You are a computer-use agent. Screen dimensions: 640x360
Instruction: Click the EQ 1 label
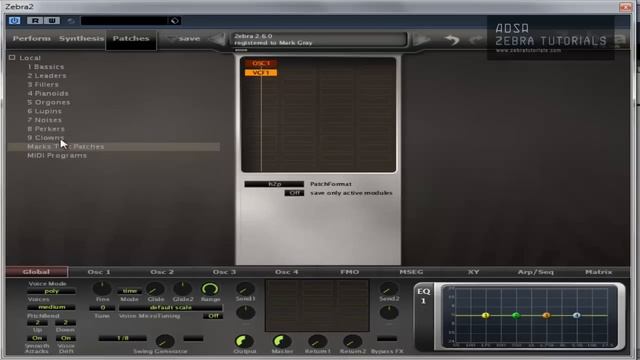pos(423,296)
